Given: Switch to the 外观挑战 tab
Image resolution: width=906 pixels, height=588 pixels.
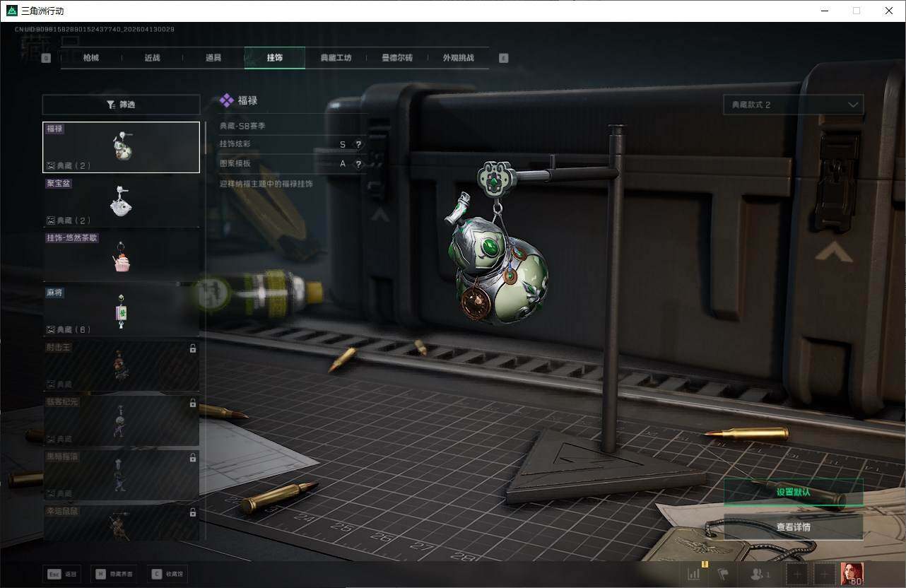Looking at the screenshot, I should click(458, 58).
